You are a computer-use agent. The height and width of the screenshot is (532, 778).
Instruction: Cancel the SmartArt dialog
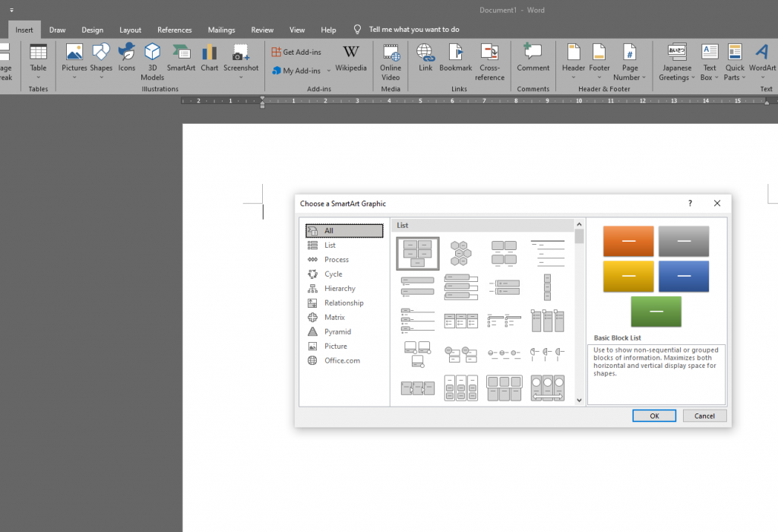pyautogui.click(x=704, y=415)
